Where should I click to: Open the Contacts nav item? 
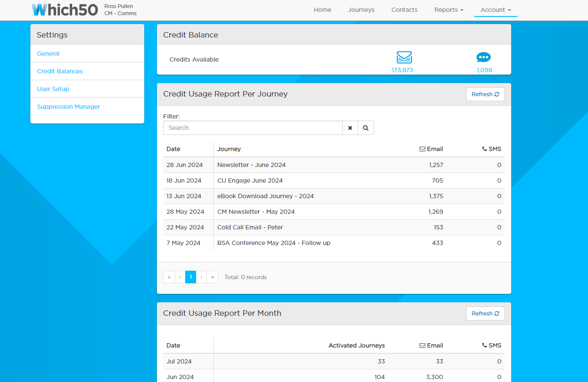(405, 10)
